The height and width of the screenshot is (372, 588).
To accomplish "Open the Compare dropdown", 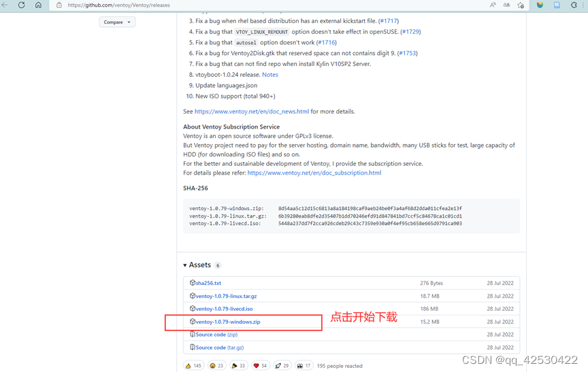I will 117,22.
